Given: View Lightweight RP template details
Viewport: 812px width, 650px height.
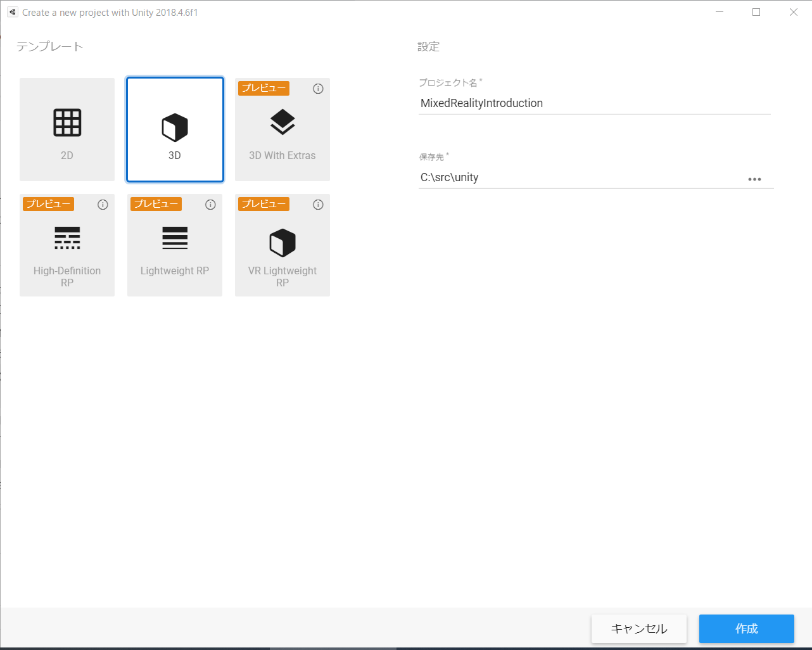Looking at the screenshot, I should tap(210, 204).
